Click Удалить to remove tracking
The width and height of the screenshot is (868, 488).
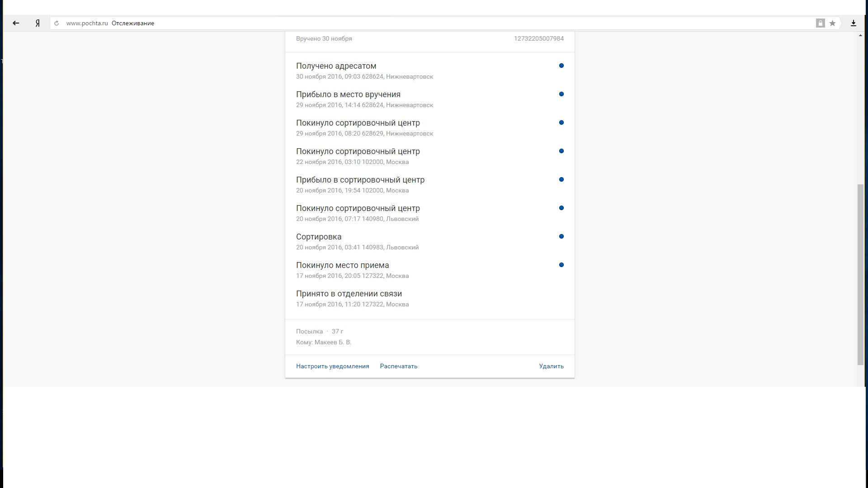pyautogui.click(x=551, y=366)
